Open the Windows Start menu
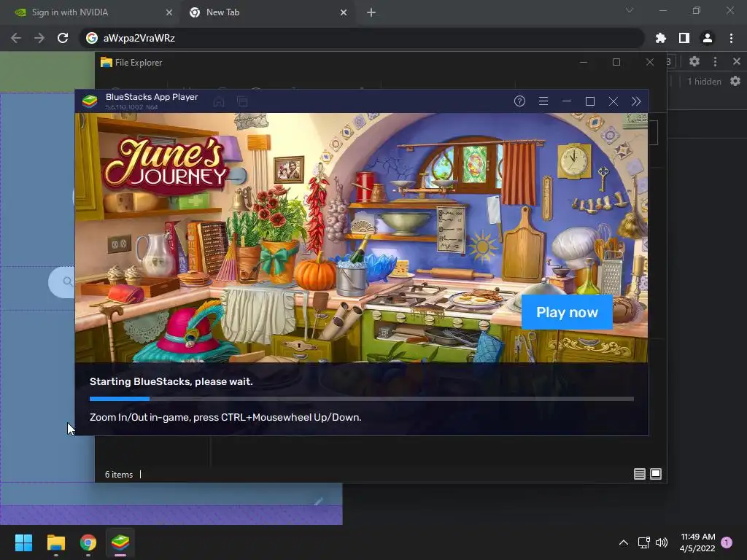 pyautogui.click(x=23, y=542)
